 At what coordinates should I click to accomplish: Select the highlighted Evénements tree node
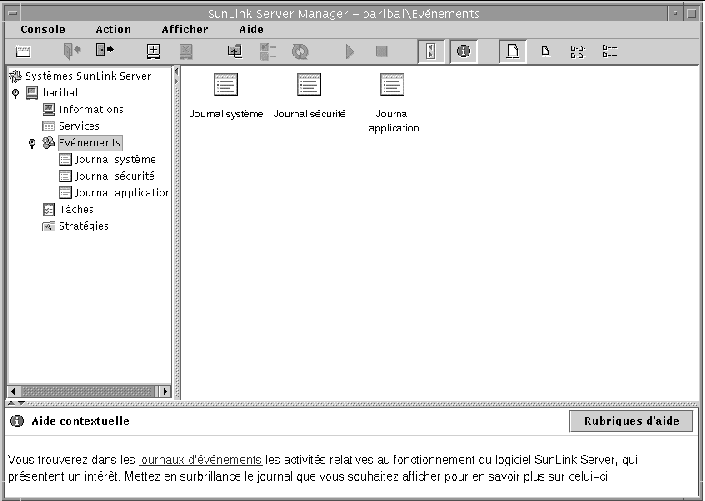(x=90, y=143)
